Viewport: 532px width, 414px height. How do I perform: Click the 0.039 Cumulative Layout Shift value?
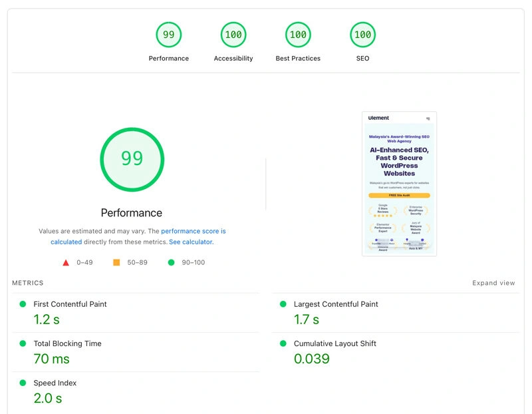click(x=311, y=359)
